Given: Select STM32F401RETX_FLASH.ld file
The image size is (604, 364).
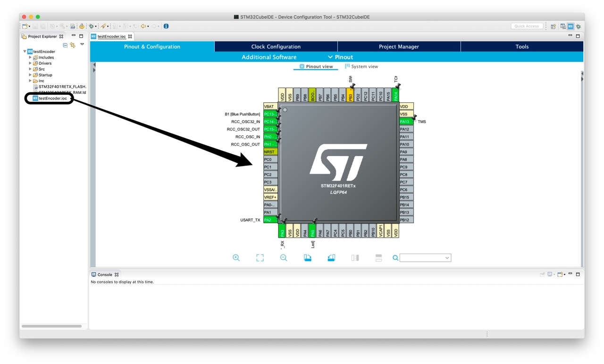Looking at the screenshot, I should tap(59, 87).
